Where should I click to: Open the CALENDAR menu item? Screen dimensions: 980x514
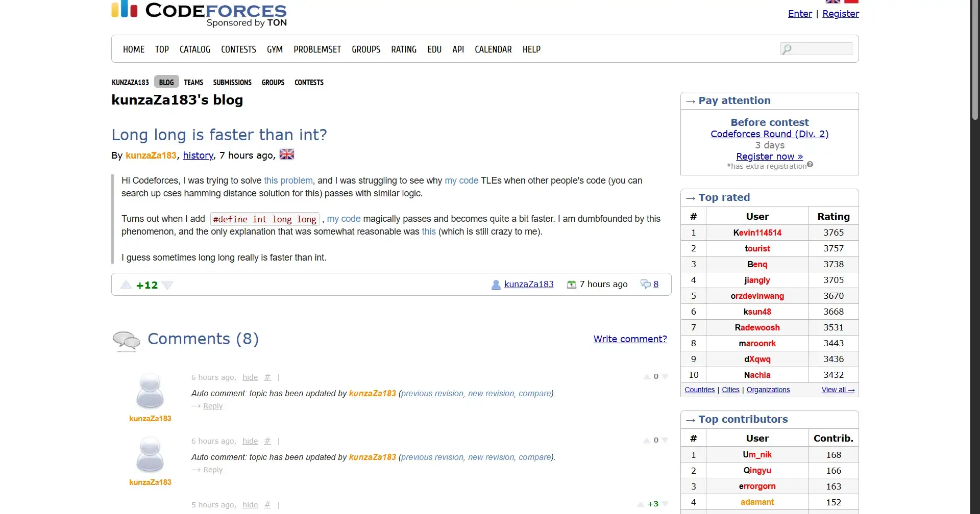[493, 49]
